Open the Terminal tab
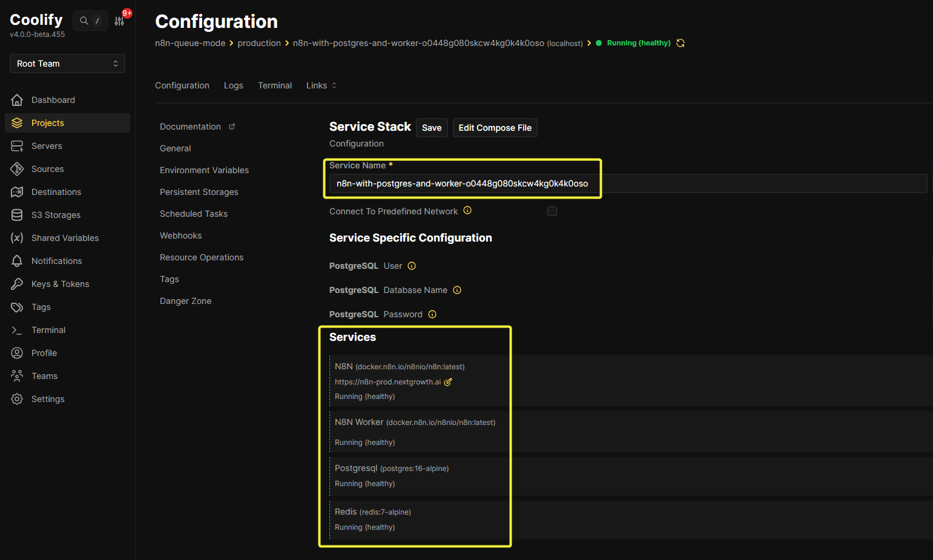This screenshot has width=933, height=560. click(x=275, y=85)
